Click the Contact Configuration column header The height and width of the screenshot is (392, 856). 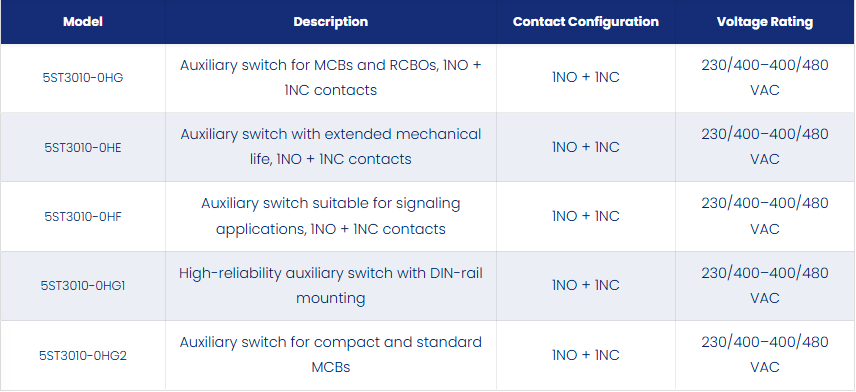click(586, 22)
